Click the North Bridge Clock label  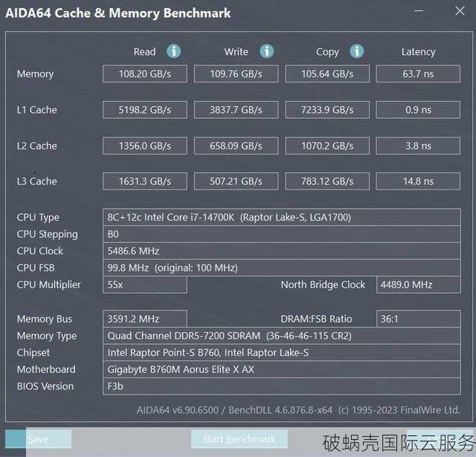(x=323, y=285)
